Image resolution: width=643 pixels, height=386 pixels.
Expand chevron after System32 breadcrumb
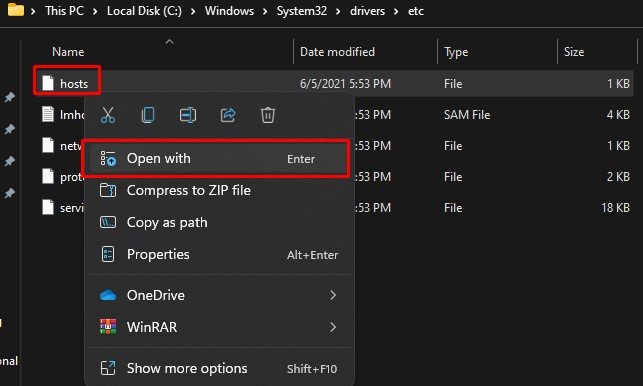338,11
